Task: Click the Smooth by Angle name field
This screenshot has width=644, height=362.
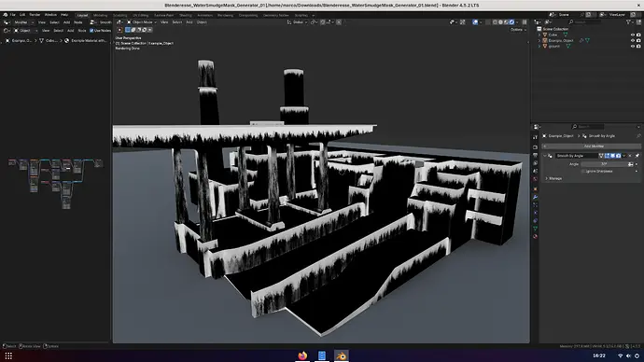Action: 578,156
